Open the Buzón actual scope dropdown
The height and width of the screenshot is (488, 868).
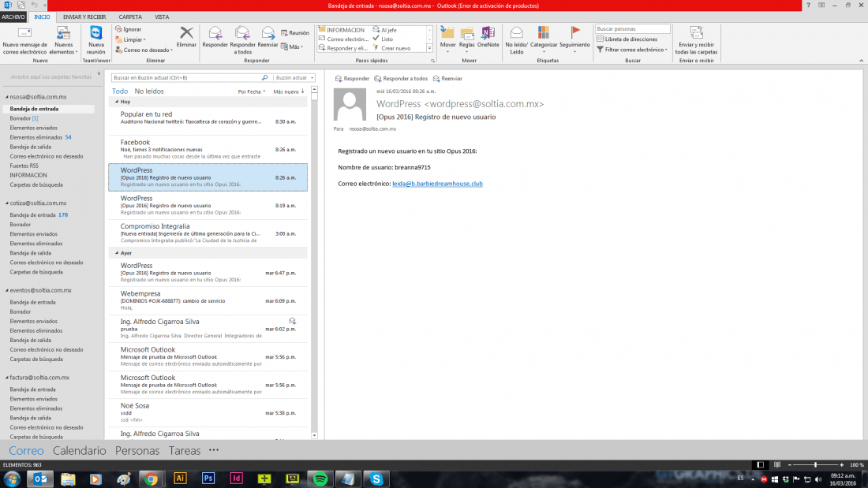[294, 78]
